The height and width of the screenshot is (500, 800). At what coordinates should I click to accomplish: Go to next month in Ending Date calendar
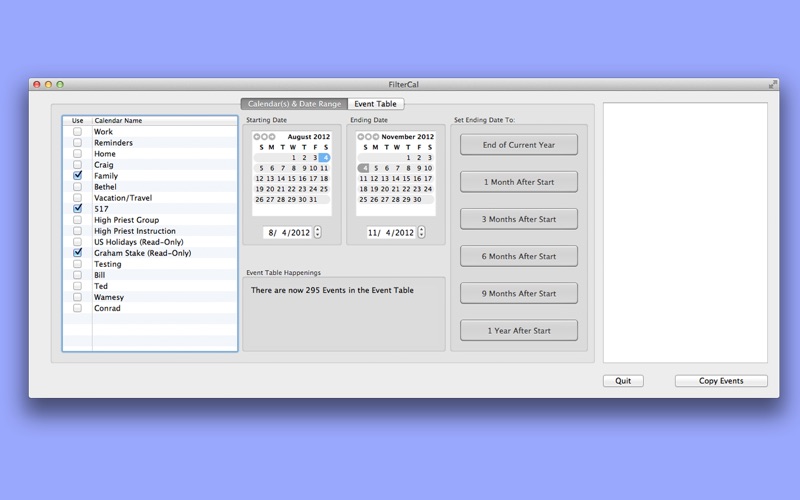pos(376,137)
